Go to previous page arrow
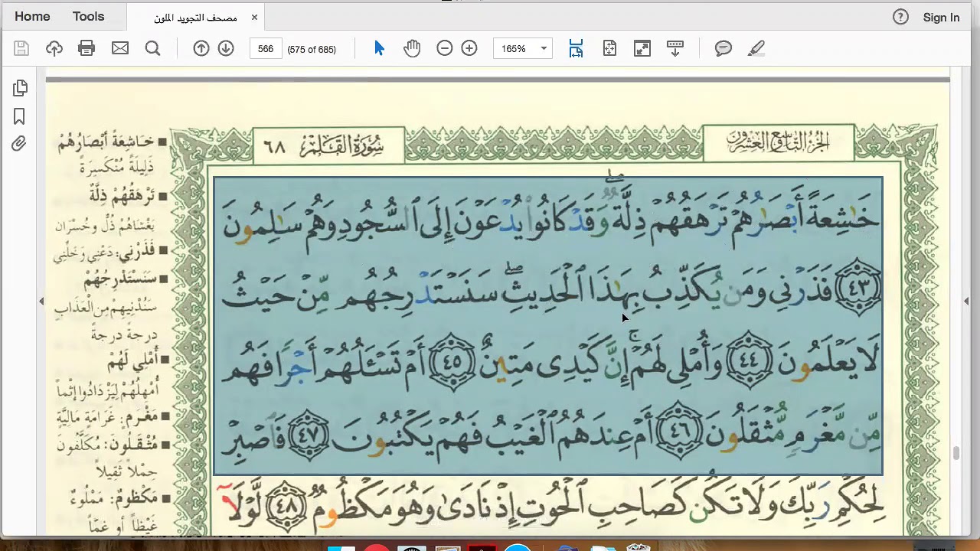Screen dimensions: 980x551 coord(201,48)
